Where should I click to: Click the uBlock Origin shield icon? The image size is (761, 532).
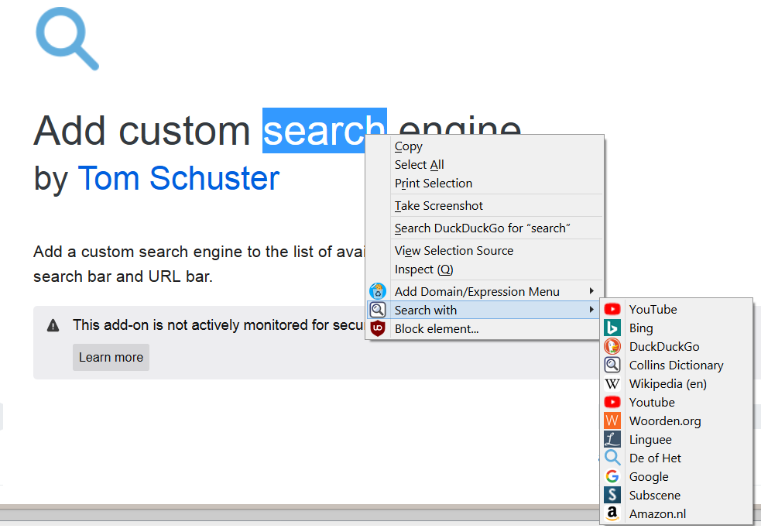click(378, 328)
